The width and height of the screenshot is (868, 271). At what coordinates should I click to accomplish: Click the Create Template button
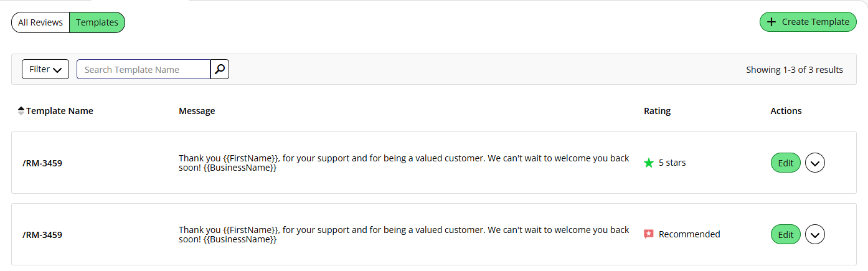click(x=808, y=22)
